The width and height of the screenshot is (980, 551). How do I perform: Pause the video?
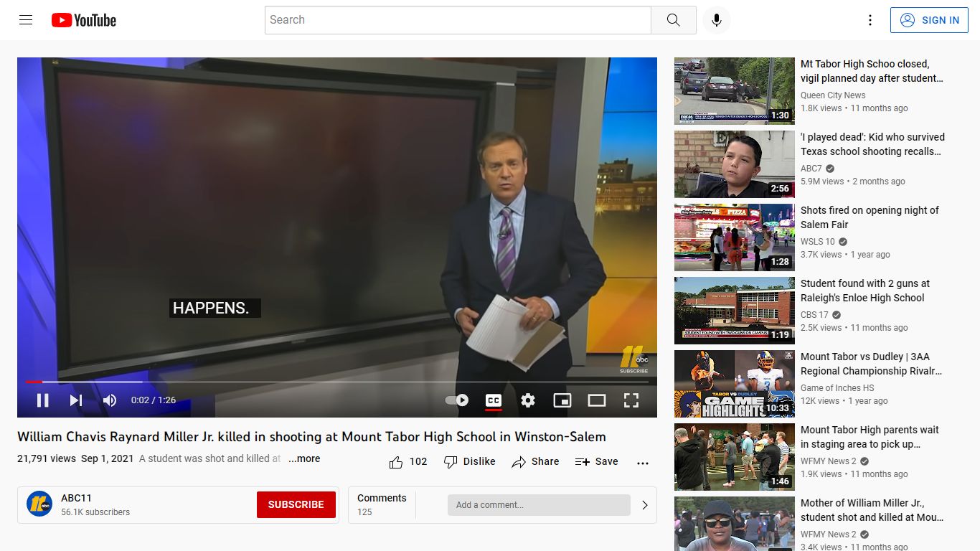pos(43,400)
